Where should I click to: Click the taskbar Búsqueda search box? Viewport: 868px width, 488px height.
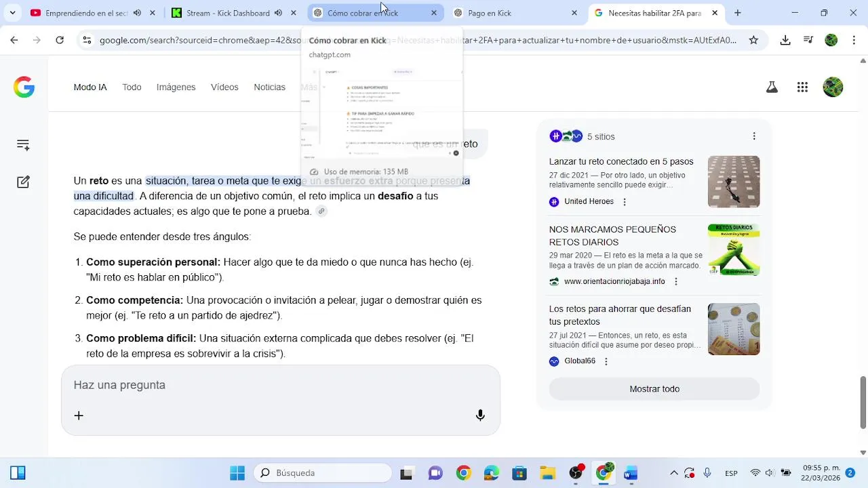[x=323, y=473]
